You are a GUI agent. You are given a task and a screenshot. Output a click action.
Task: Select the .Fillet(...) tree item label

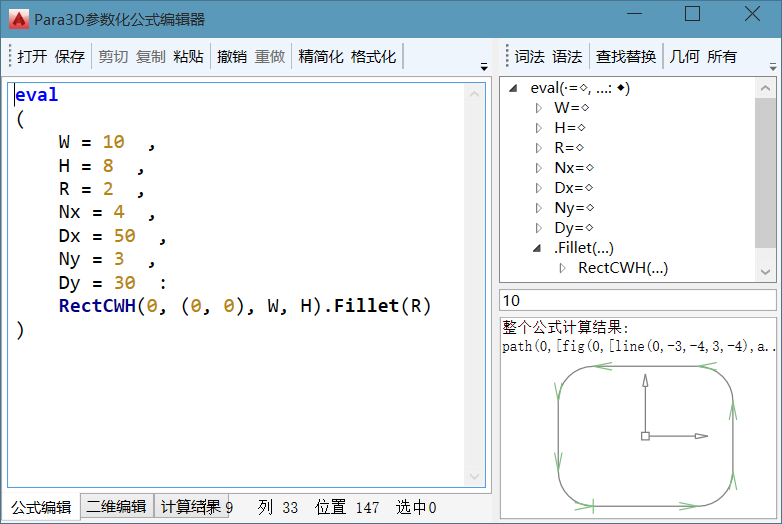tap(584, 248)
